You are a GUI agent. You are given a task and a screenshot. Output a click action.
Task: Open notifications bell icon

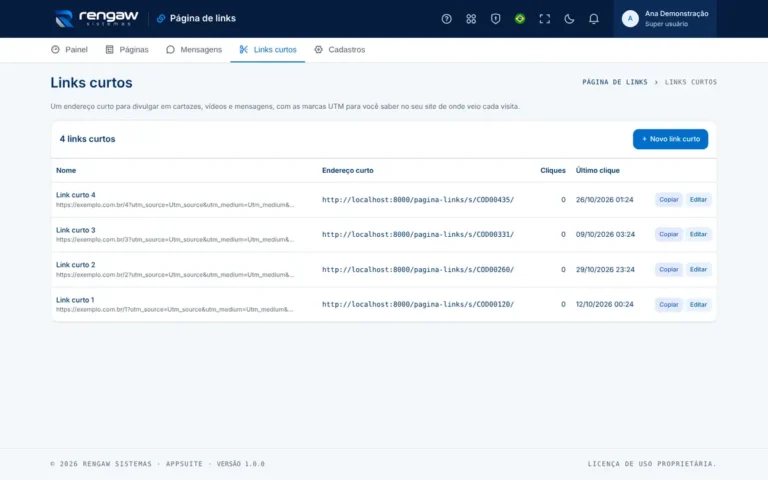[593, 19]
